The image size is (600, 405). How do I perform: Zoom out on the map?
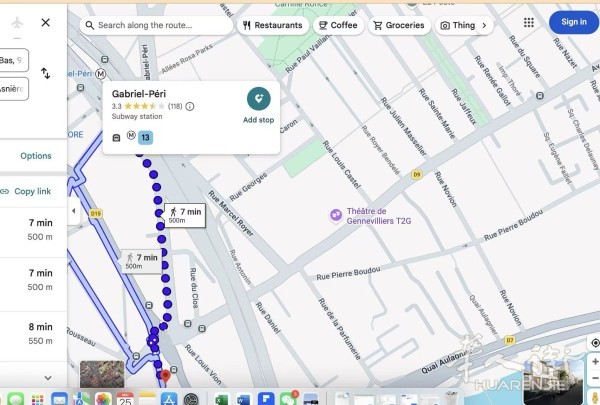point(595,379)
